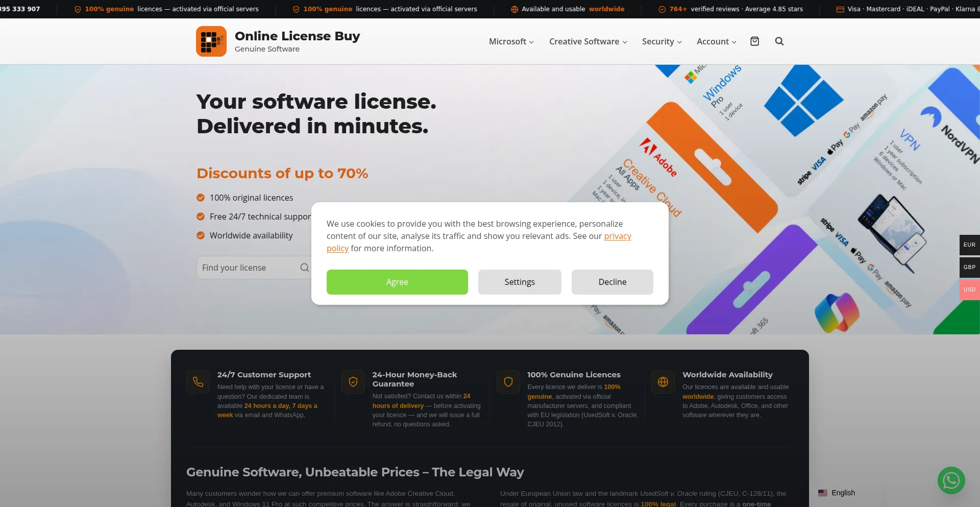
Task: Click the 'Discounts of up to 70%' heading
Action: (x=282, y=173)
